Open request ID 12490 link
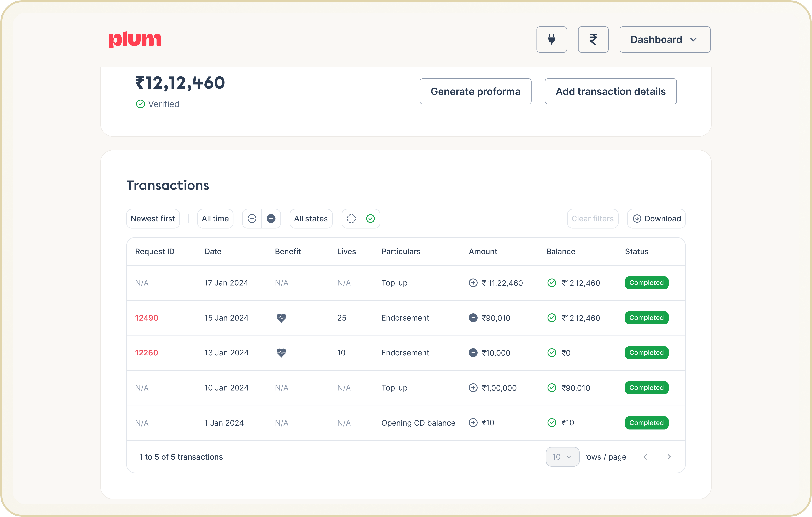 point(146,318)
